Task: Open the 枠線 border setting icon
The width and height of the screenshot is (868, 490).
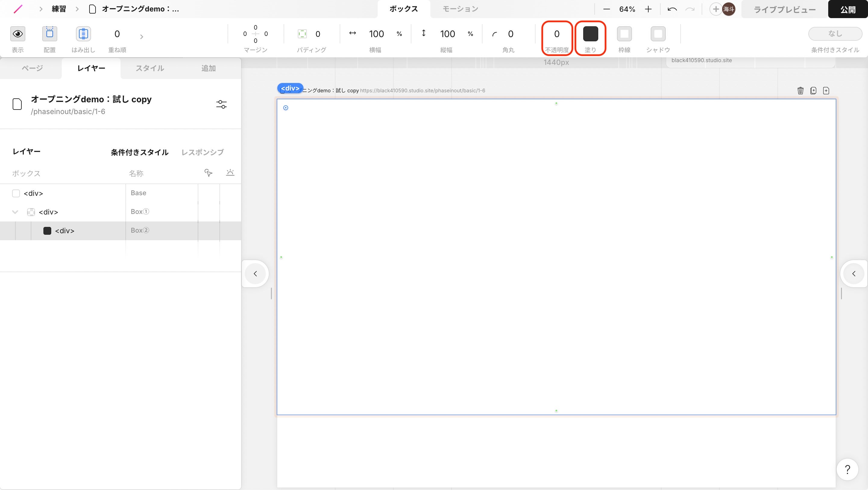Action: 624,34
